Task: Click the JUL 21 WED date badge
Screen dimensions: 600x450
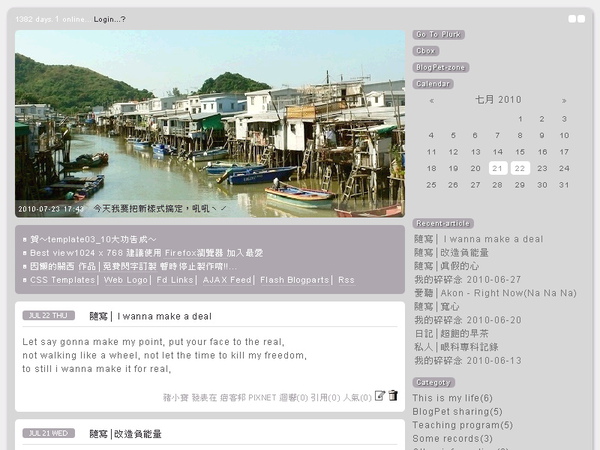Action: [x=49, y=433]
